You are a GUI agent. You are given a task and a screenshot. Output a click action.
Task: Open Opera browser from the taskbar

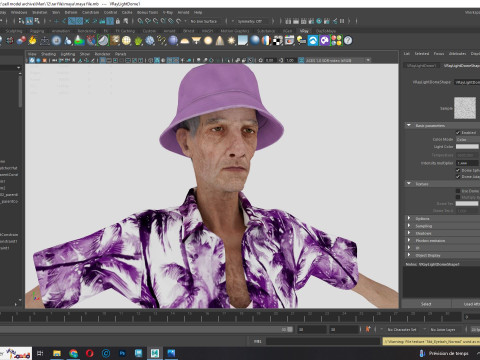90,353
